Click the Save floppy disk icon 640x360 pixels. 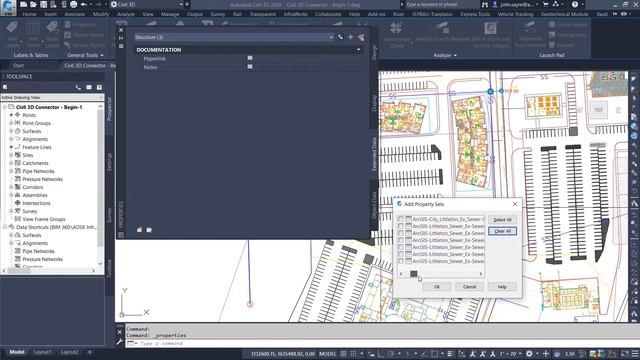pos(43,4)
